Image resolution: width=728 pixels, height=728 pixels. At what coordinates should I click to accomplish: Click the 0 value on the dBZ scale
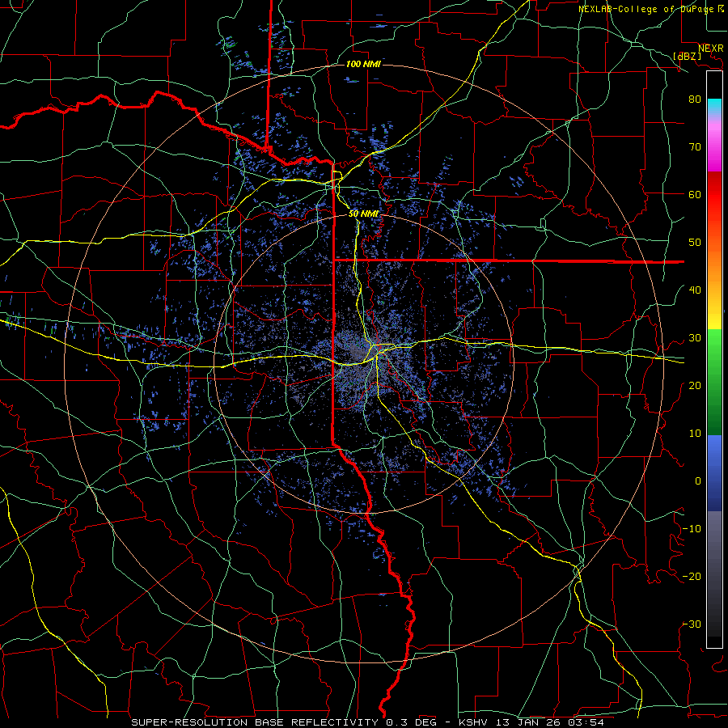tap(698, 481)
